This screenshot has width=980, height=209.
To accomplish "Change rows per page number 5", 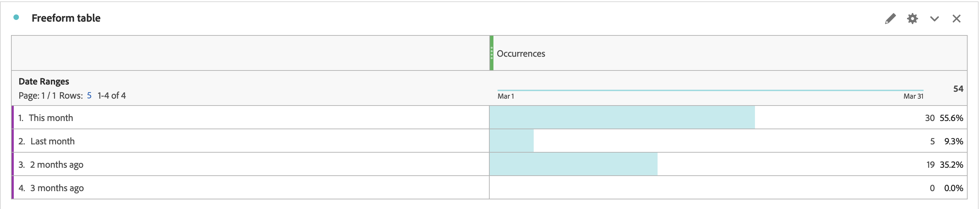I will [89, 95].
